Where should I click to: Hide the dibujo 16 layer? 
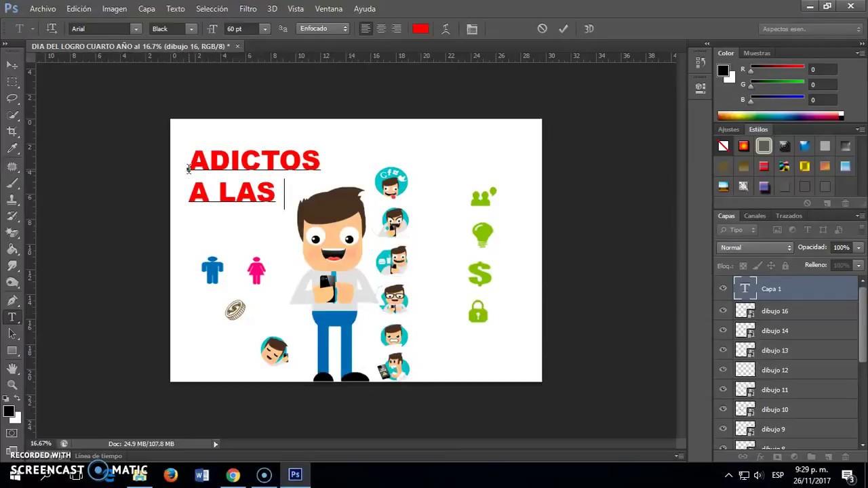[x=723, y=310]
